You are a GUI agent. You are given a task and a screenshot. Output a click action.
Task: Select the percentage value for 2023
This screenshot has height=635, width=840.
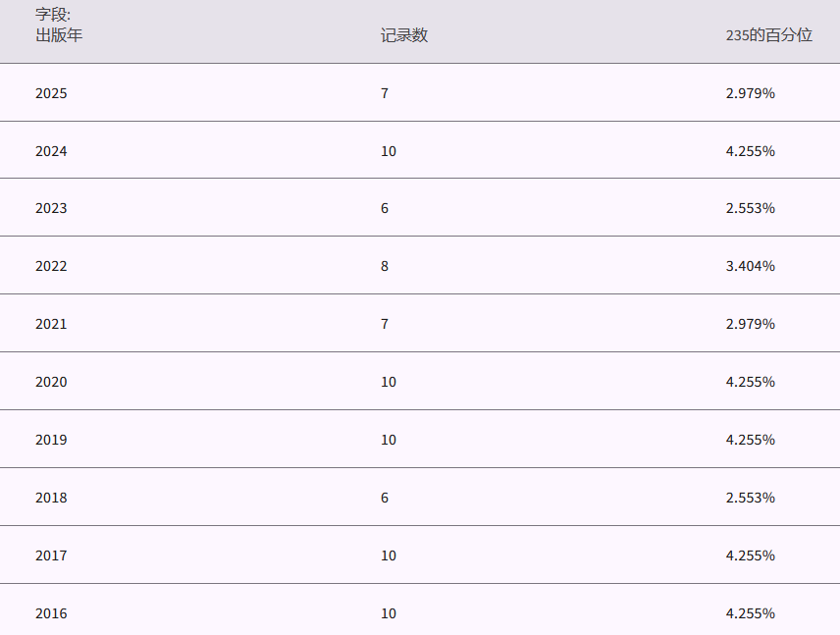click(x=750, y=208)
